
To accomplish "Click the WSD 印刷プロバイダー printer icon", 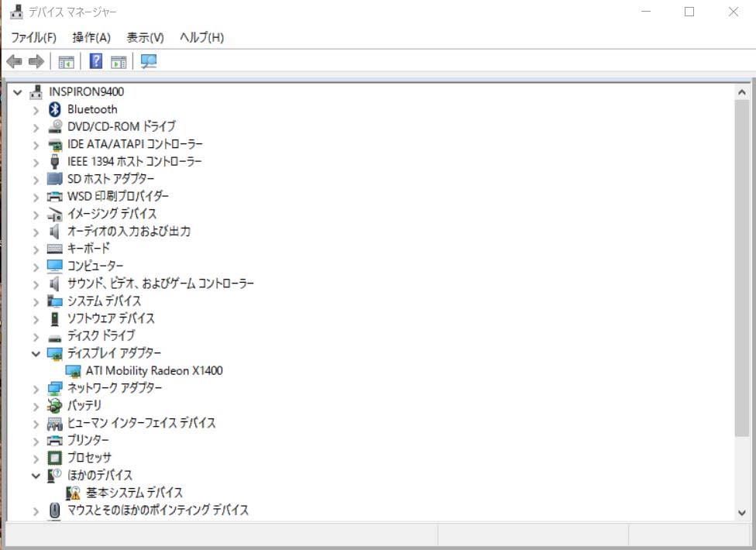I will [55, 196].
